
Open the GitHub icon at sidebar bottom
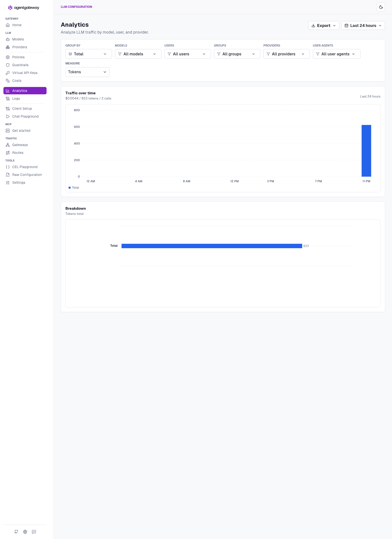(16, 532)
